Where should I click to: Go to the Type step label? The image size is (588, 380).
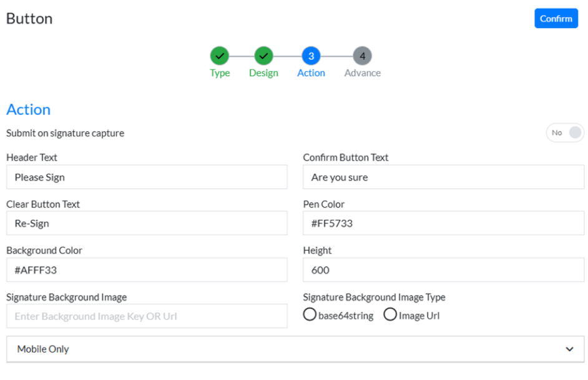tap(220, 73)
